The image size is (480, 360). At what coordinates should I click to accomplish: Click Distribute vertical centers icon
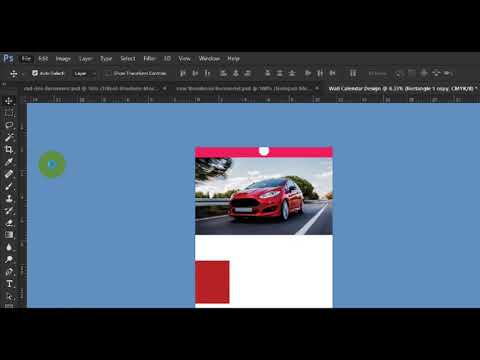[x=280, y=73]
